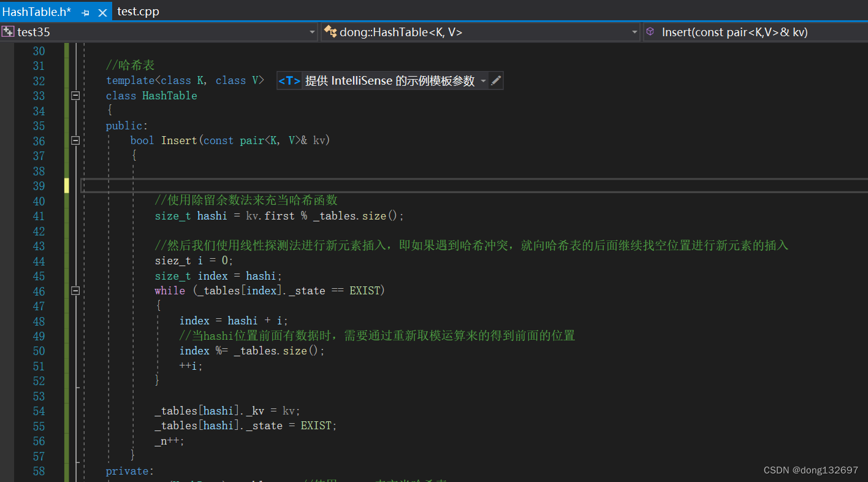The height and width of the screenshot is (482, 868).
Task: Click the 'template<class K, class V>' line
Action: point(185,81)
